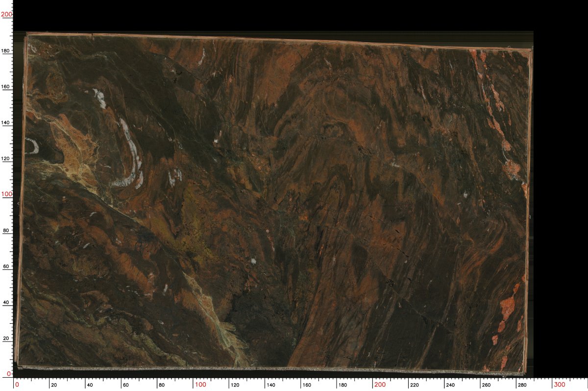Click the 180 mark on vertical ruler
The width and height of the screenshot is (588, 391).
tap(6, 51)
